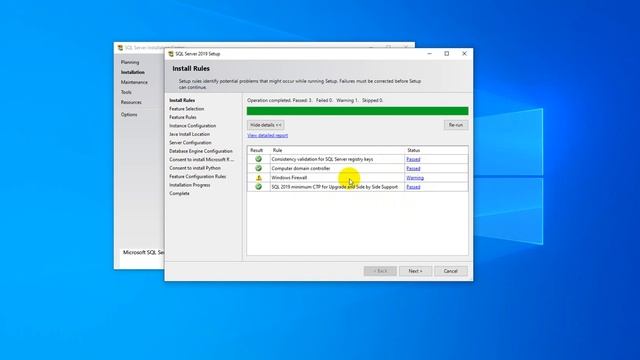
Task: Minimize the SQL Server 2019 Setup window
Action: [x=429, y=53]
